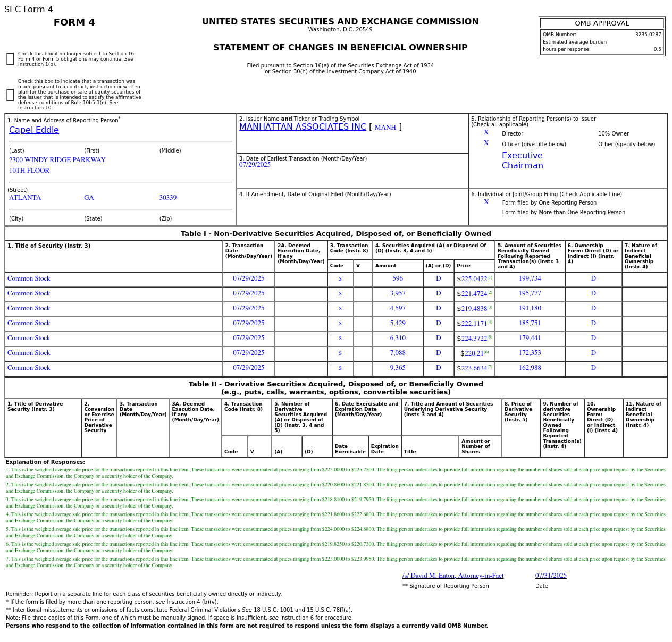
Task: Toggle the Director relationship X mark
Action: pos(486,133)
